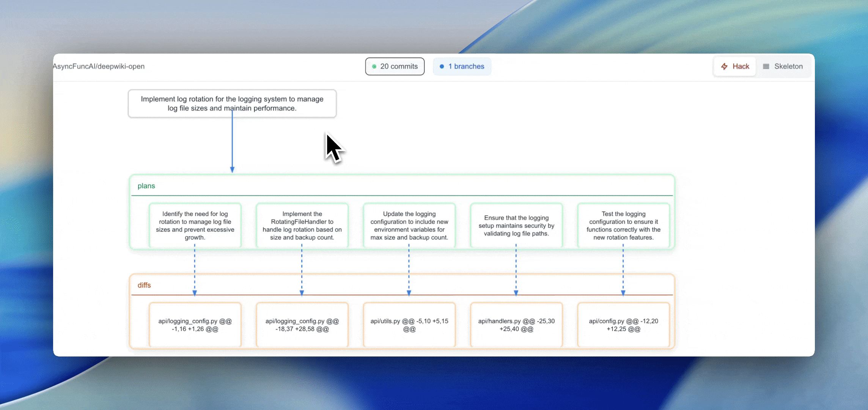This screenshot has width=868, height=410.
Task: Open api/utils.py diff card
Action: [x=409, y=325]
